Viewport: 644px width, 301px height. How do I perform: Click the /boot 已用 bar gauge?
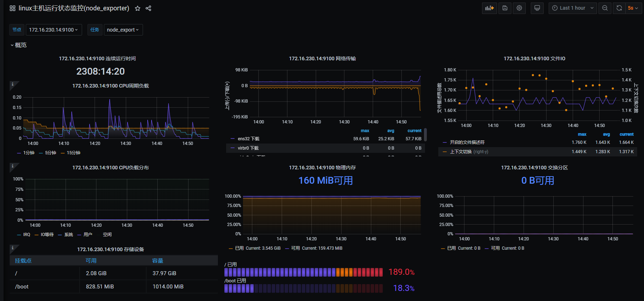click(304, 288)
